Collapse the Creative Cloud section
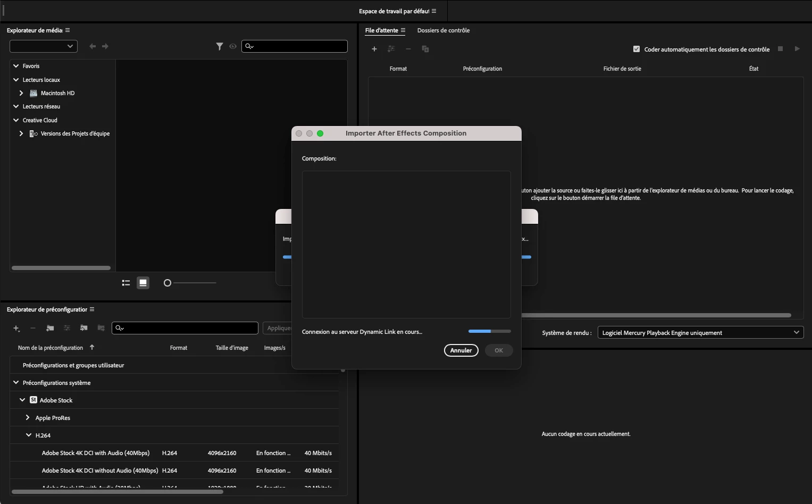This screenshot has height=504, width=812. tap(16, 120)
